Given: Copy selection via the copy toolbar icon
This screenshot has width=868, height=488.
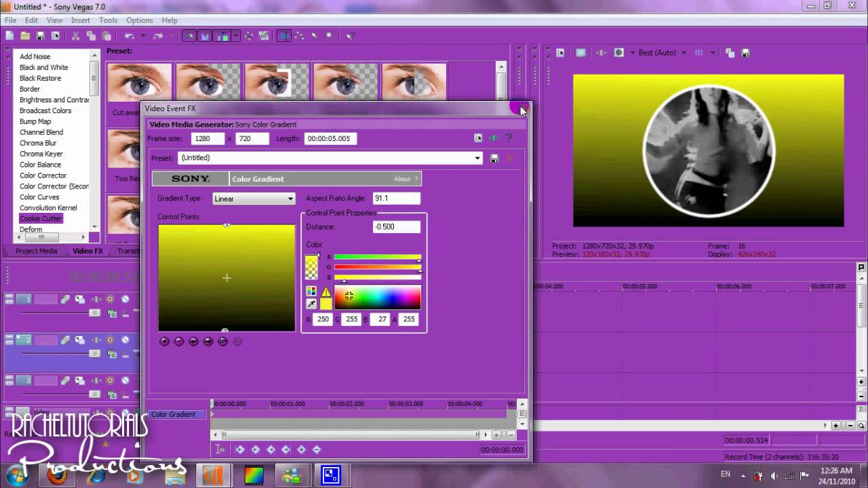Looking at the screenshot, I should [91, 36].
